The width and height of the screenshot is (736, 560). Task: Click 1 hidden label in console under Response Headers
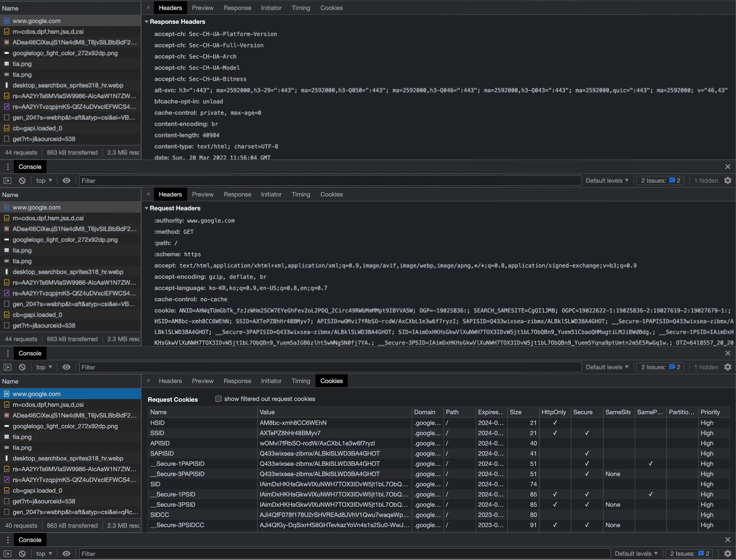coord(706,180)
